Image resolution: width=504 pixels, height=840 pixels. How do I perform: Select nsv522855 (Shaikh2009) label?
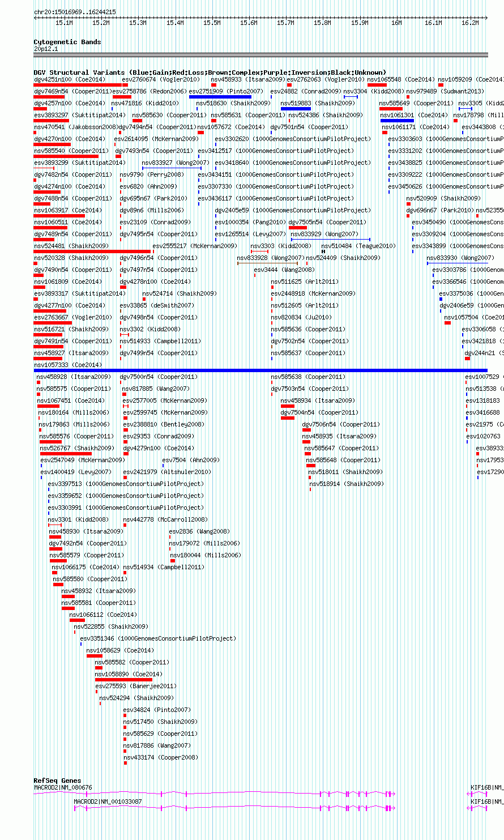pyautogui.click(x=111, y=627)
